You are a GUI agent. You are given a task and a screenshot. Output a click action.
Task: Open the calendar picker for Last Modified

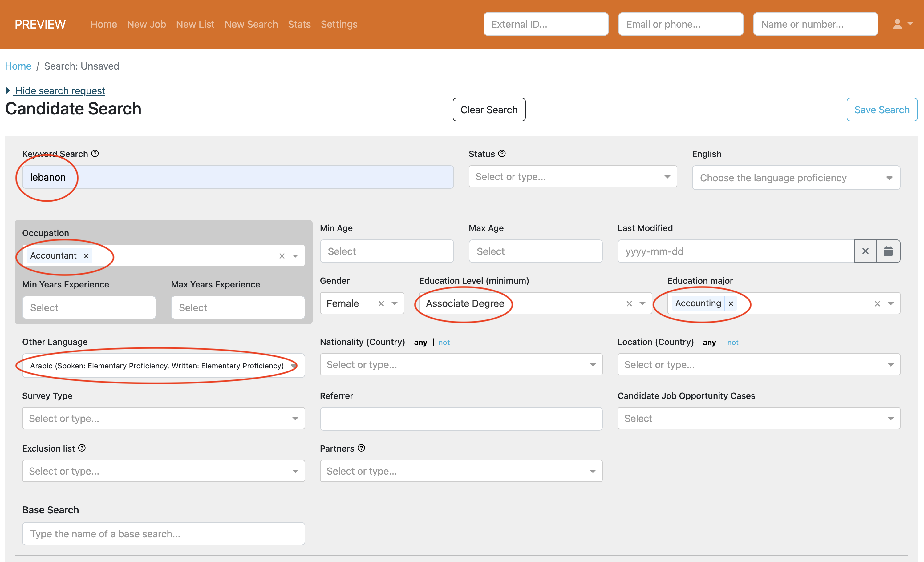tap(888, 251)
